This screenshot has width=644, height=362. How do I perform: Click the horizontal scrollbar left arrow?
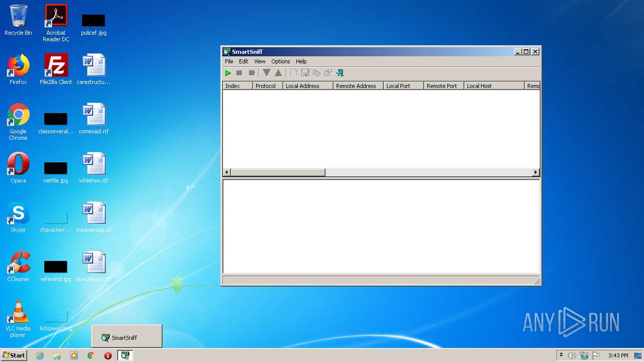point(227,172)
